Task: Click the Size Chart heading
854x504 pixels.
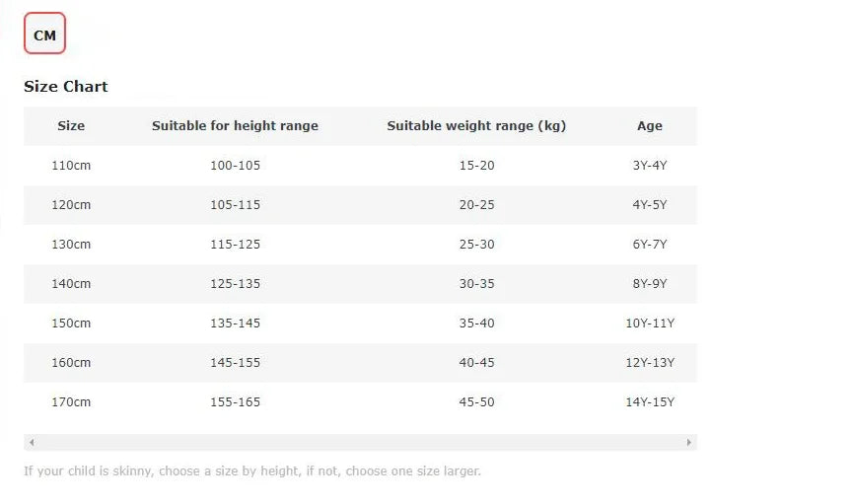Action: tap(66, 87)
